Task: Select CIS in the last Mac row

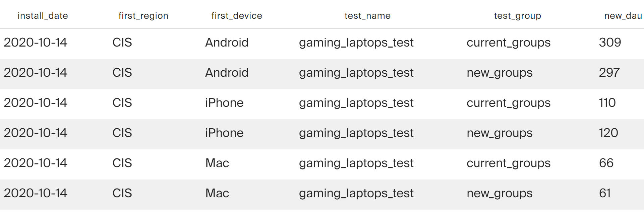Action: pos(122,193)
